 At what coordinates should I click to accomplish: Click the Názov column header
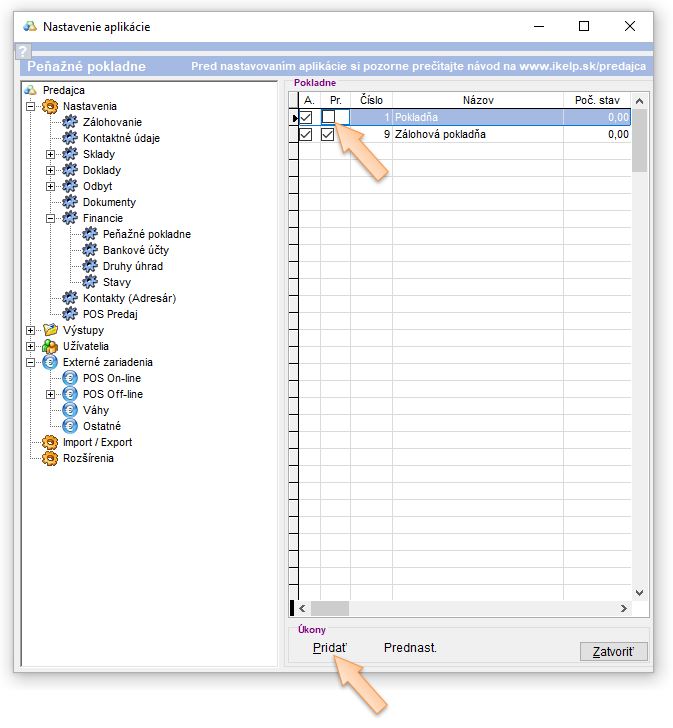(477, 100)
